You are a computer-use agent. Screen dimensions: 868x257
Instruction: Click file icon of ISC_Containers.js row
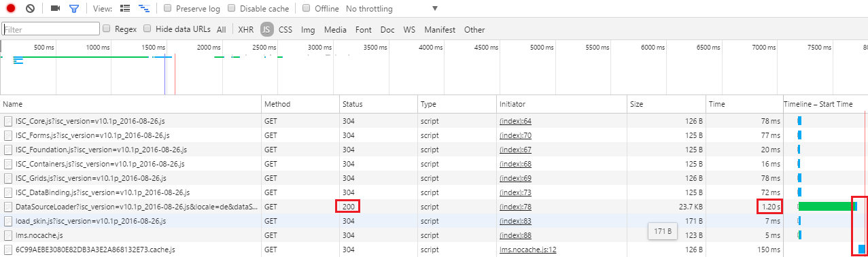click(x=8, y=163)
